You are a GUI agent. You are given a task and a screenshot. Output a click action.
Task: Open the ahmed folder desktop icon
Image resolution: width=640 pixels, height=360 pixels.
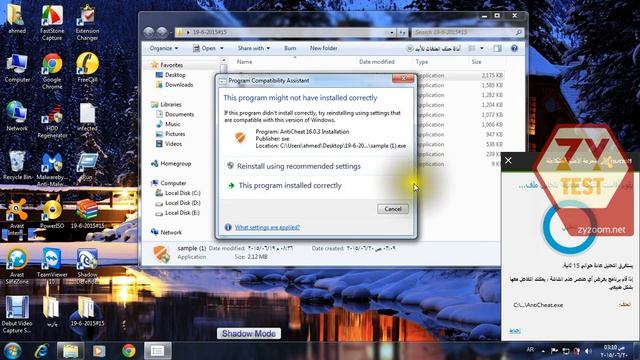16,18
